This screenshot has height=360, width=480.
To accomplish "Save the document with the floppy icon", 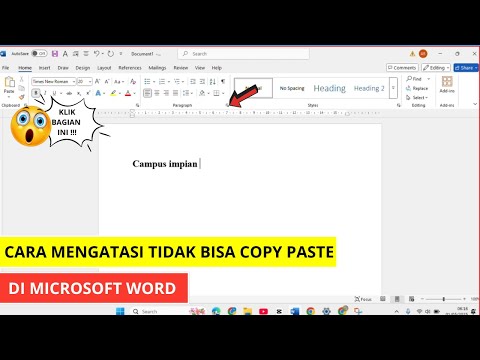I will [55, 54].
